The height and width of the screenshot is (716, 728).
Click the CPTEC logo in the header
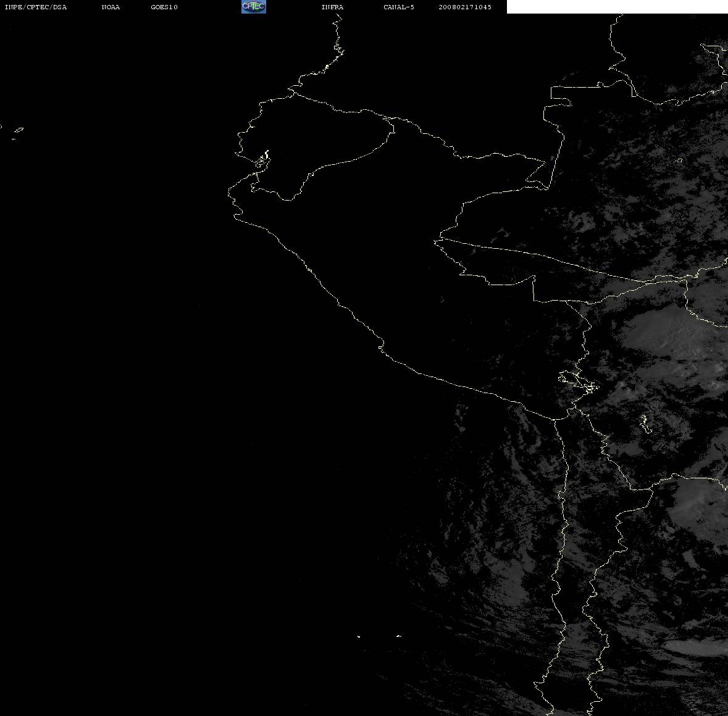tap(254, 7)
